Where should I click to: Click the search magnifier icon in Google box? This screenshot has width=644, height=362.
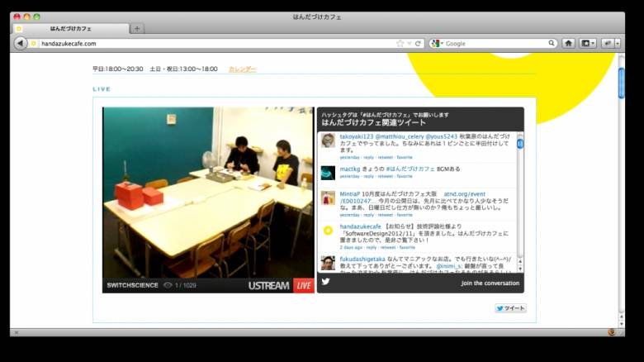(x=552, y=43)
